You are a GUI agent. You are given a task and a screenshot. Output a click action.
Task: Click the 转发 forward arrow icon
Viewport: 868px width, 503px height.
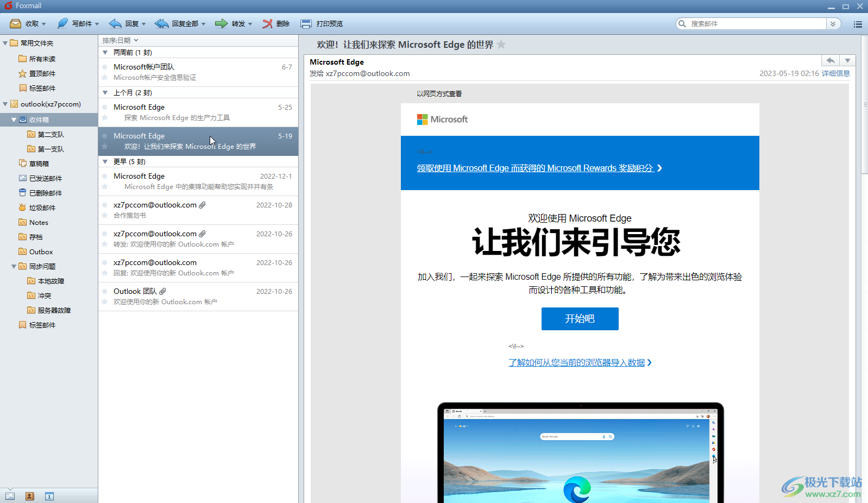(221, 23)
